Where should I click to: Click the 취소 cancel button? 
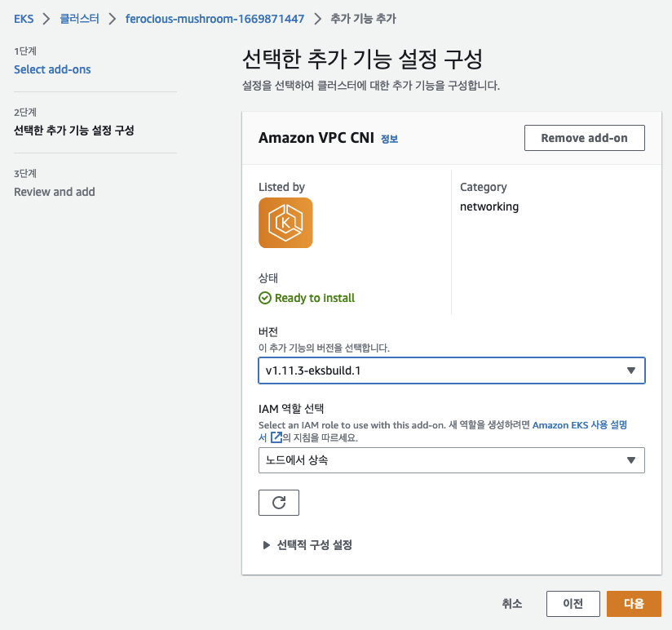[x=511, y=603]
